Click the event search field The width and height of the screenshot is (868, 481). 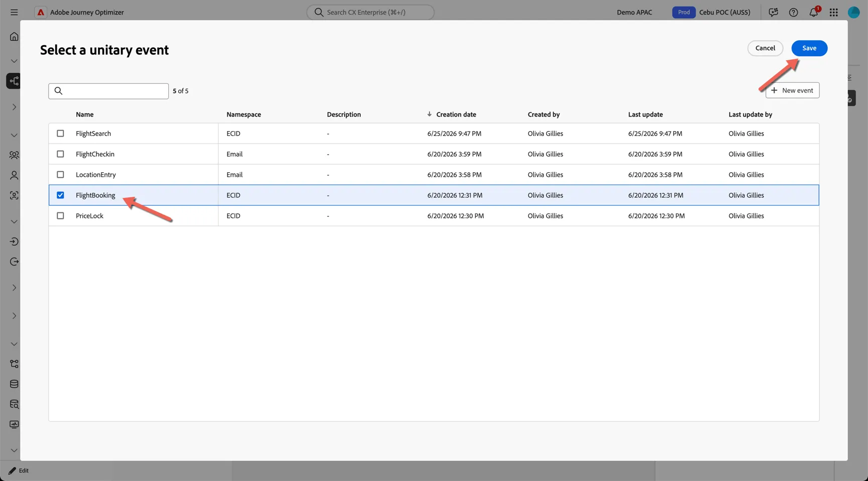click(108, 91)
